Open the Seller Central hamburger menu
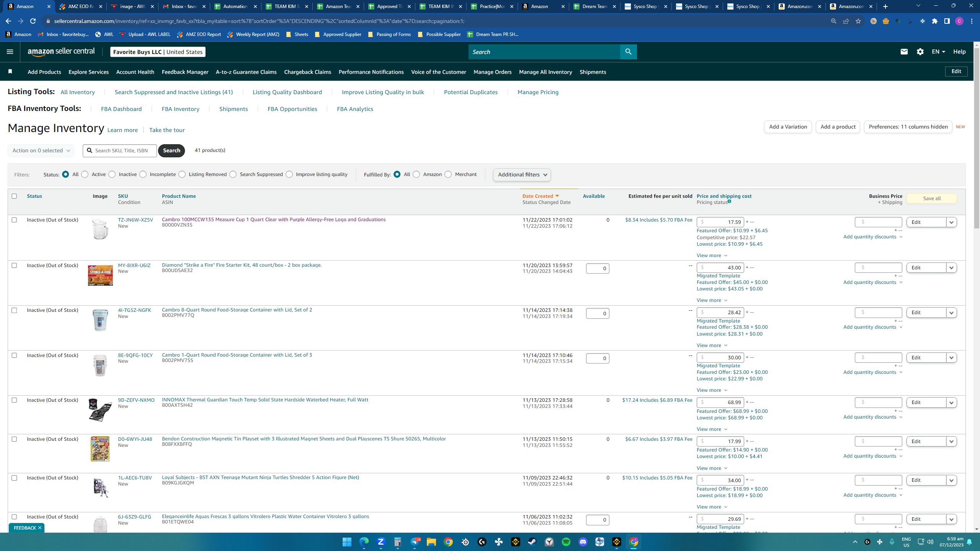The image size is (980, 551). click(x=10, y=52)
